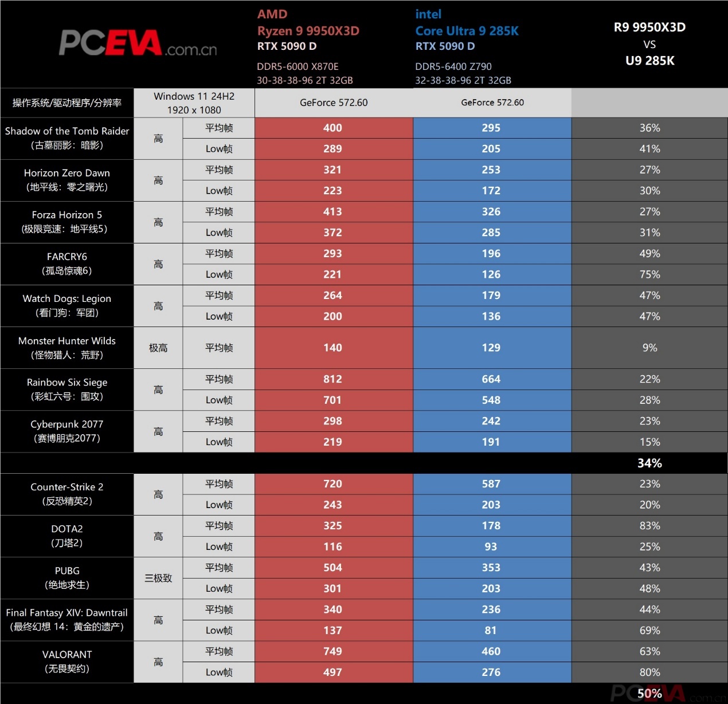728x704 pixels.
Task: Select the AMD Ryzen 9 9950X3D header
Action: (308, 23)
